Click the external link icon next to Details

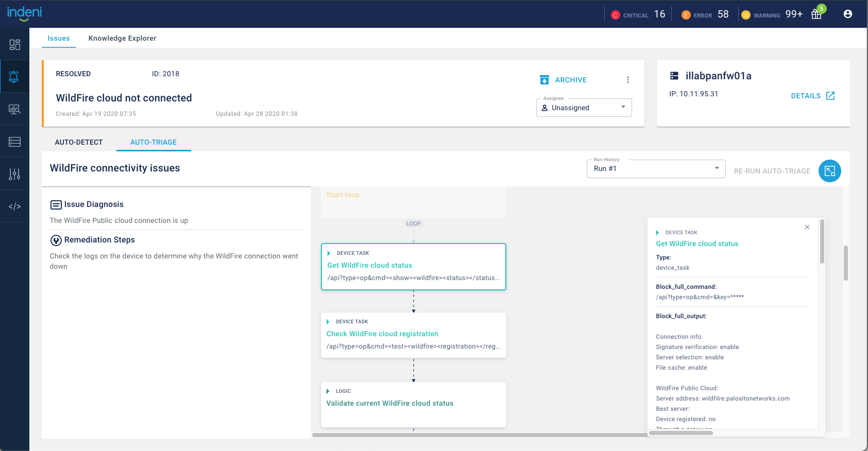(830, 96)
